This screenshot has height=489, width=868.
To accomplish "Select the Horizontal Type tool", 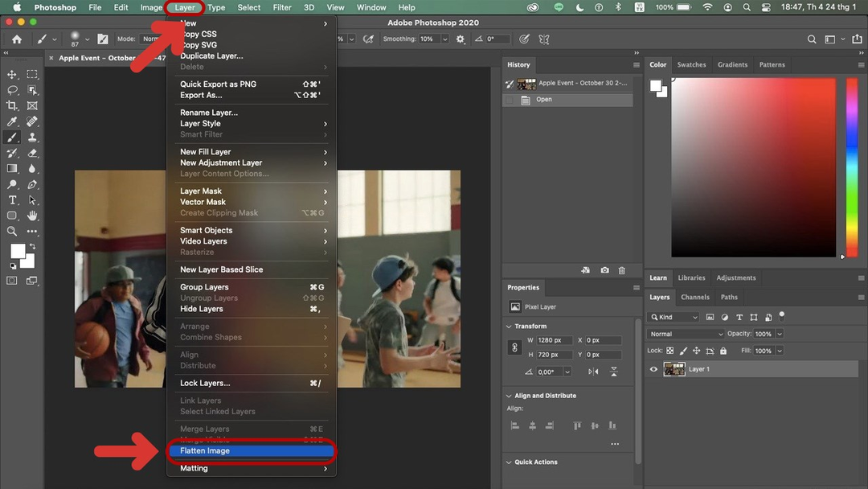I will click(12, 200).
